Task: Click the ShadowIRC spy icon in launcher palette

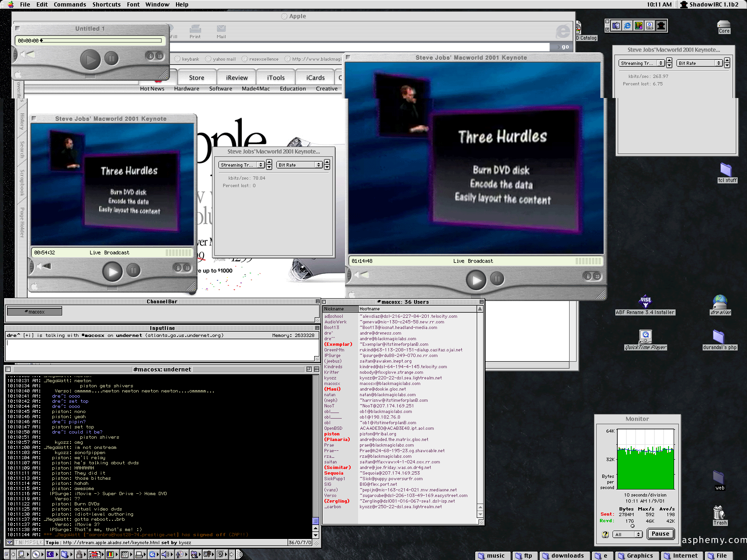Action: pos(661,26)
